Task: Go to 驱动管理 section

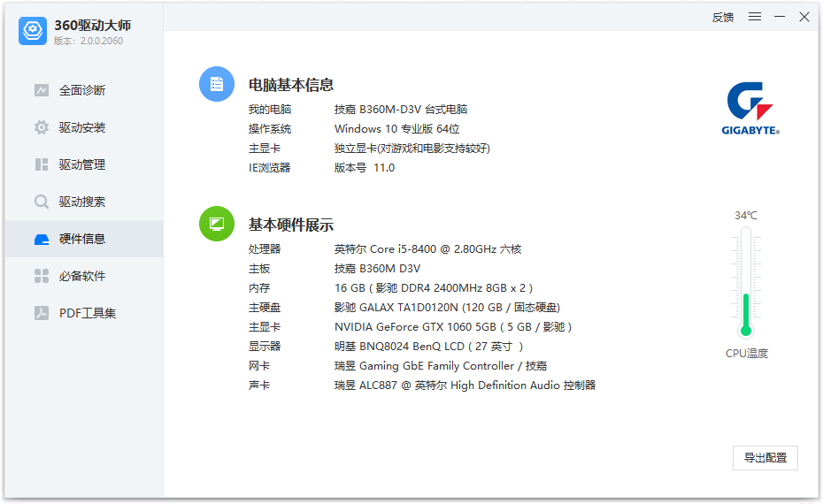Action: click(84, 164)
